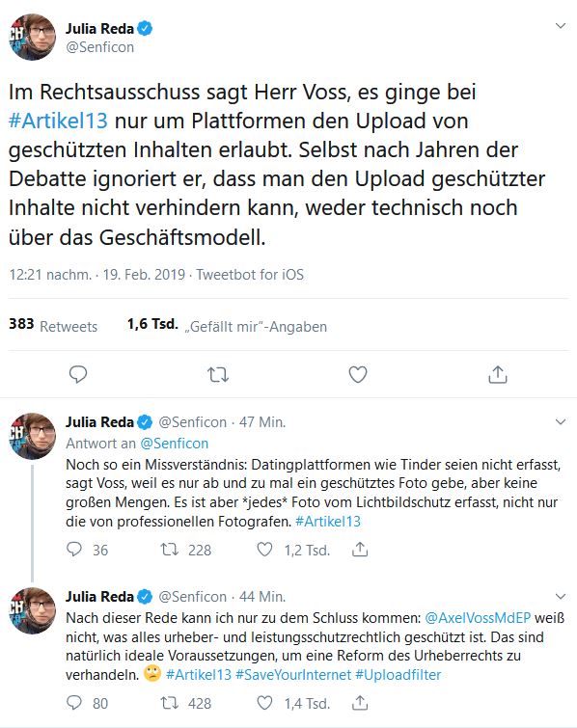577x728 pixels.
Task: Share the Datingplattformen reply tweet
Action: [x=360, y=550]
